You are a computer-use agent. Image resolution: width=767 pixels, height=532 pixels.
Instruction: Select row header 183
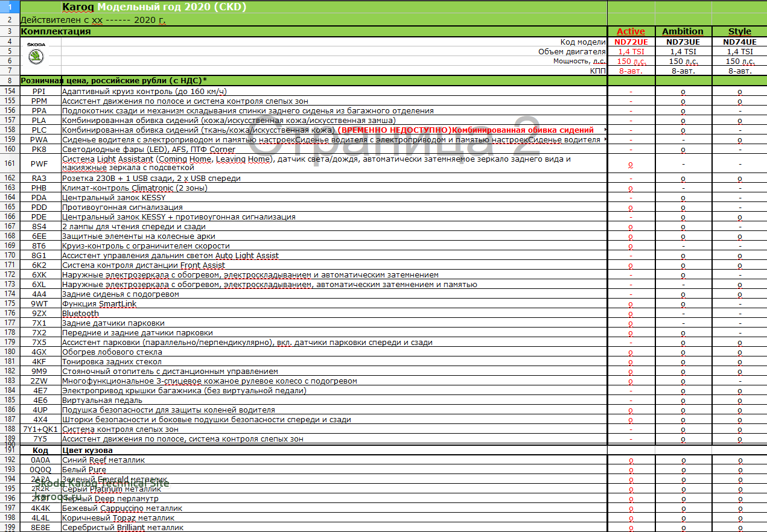coord(10,381)
